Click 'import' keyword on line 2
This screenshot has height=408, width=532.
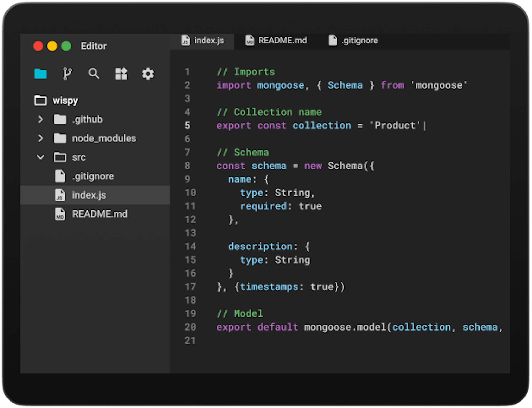click(x=234, y=85)
